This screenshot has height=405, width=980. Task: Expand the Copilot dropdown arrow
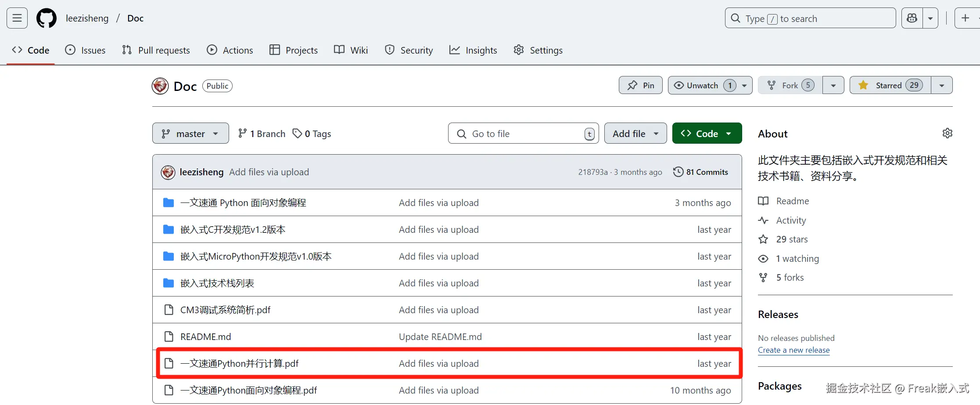(x=930, y=18)
